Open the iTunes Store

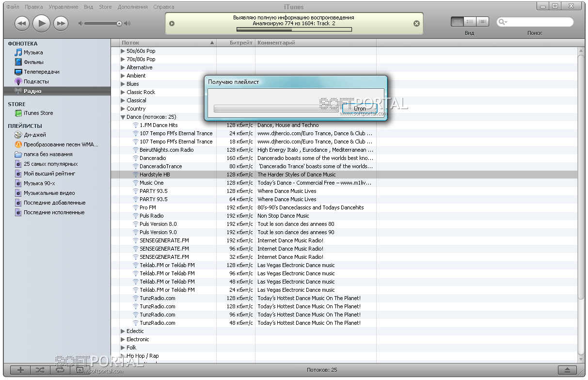38,113
